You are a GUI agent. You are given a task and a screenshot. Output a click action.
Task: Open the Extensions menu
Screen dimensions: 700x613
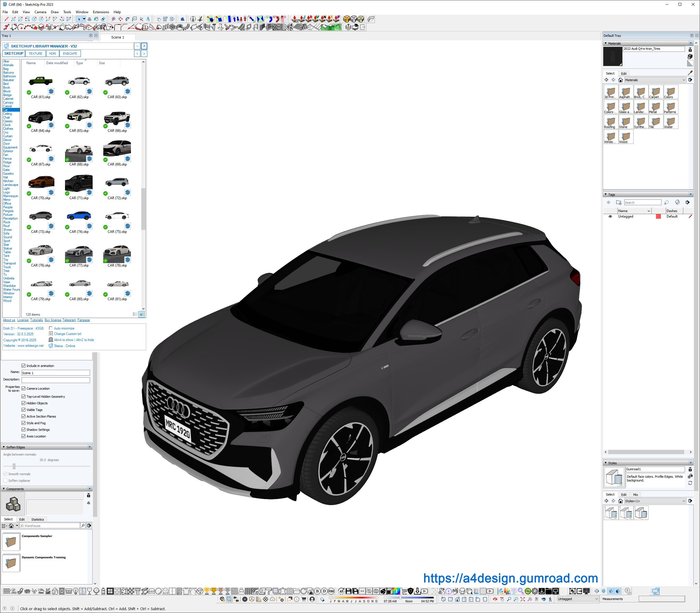[x=101, y=12]
